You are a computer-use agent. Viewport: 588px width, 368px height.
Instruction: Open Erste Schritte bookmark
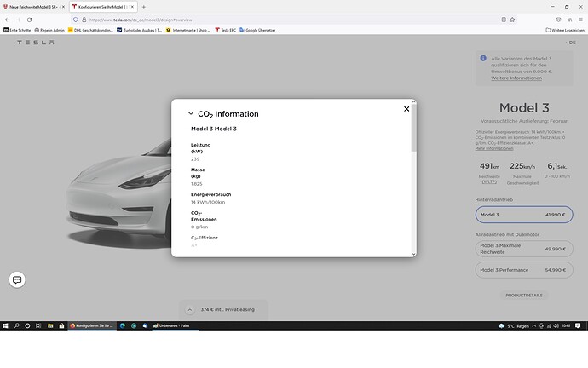click(17, 30)
